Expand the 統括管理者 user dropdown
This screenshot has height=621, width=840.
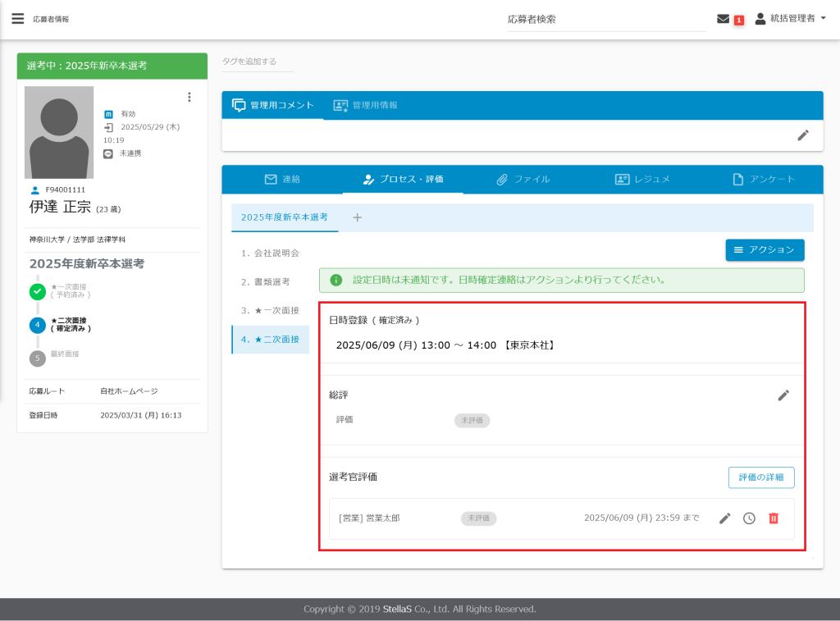[790, 19]
